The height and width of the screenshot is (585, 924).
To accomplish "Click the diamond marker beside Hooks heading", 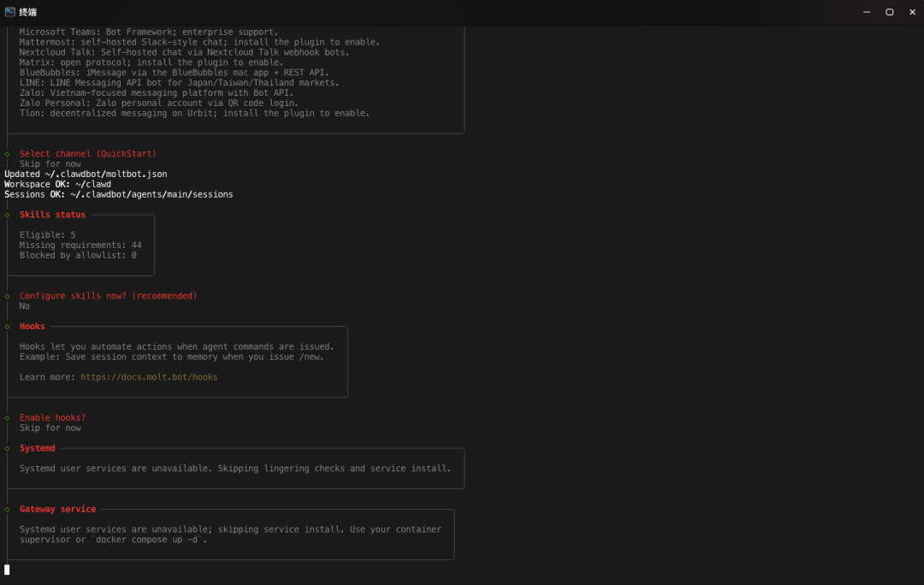I will [8, 327].
